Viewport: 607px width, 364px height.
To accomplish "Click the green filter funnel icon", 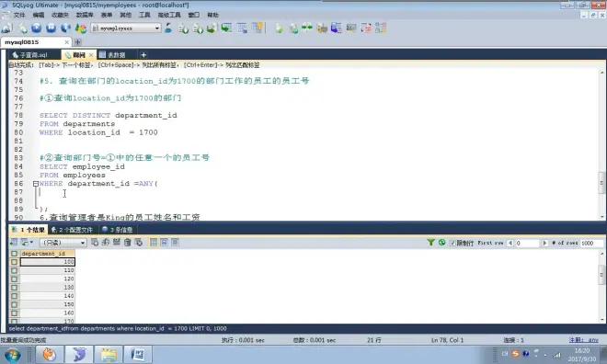I will pos(430,243).
